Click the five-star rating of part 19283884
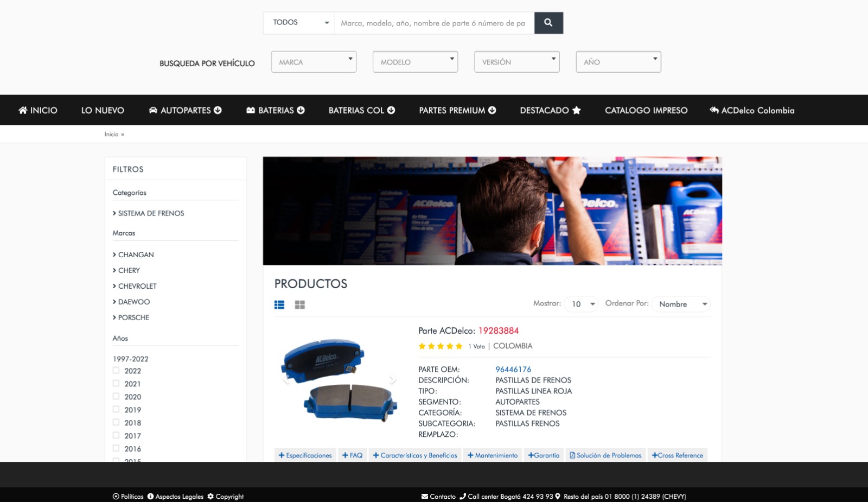868x502 pixels. point(441,346)
